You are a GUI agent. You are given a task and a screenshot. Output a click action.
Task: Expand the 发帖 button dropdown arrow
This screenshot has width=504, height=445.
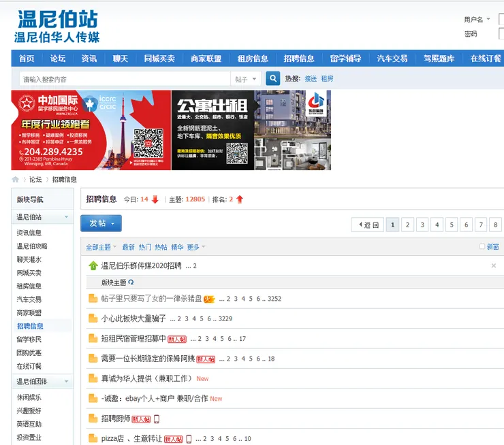(112, 223)
